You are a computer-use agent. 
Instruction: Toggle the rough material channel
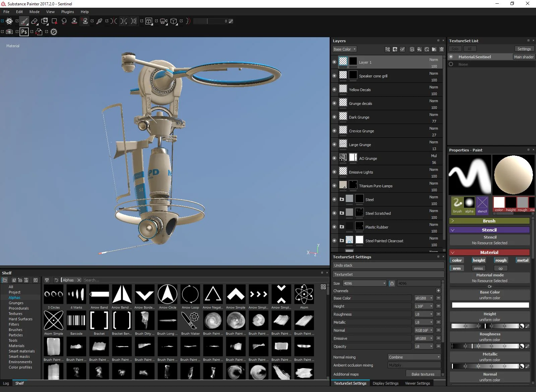tap(501, 260)
